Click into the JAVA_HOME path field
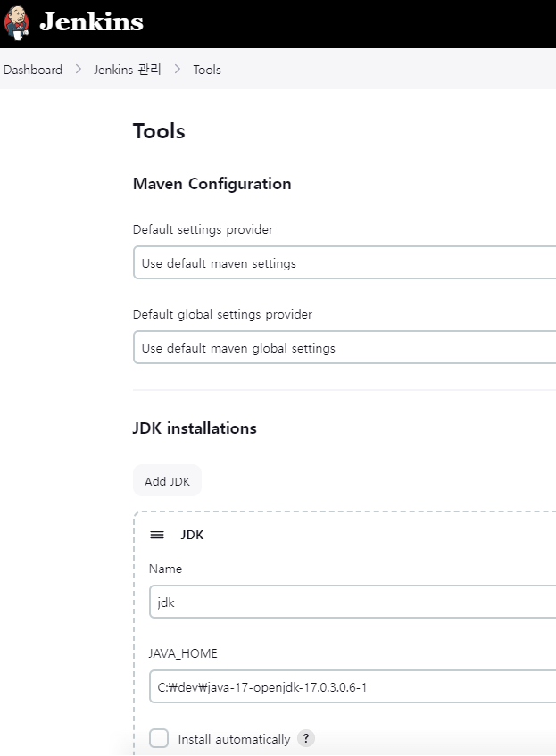556x756 pixels. pyautogui.click(x=353, y=687)
